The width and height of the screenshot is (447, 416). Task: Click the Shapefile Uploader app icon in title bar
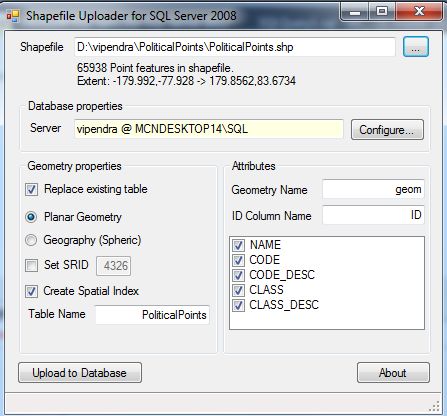pyautogui.click(x=13, y=16)
